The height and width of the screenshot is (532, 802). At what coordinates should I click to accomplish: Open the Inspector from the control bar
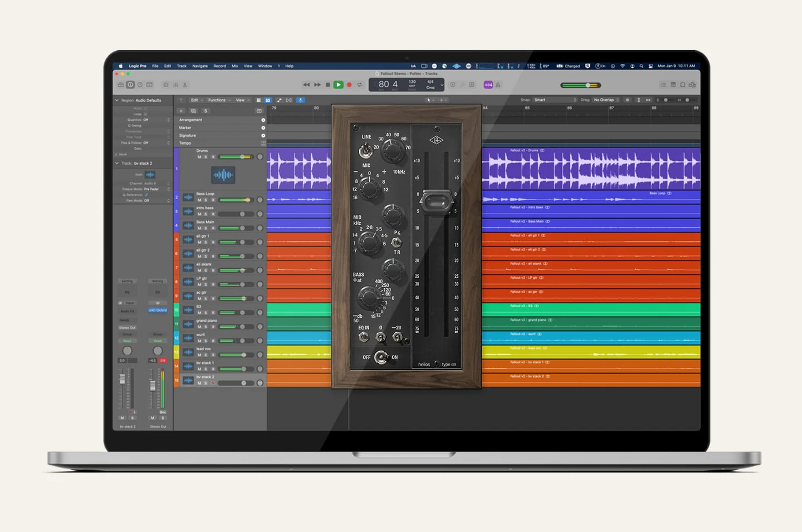(130, 85)
